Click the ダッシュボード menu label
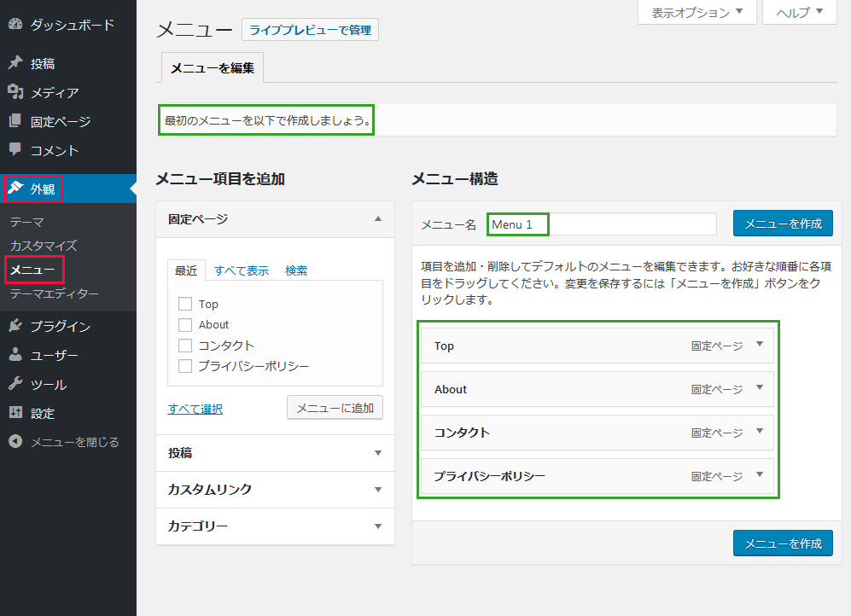Image resolution: width=851 pixels, height=616 pixels. click(73, 25)
